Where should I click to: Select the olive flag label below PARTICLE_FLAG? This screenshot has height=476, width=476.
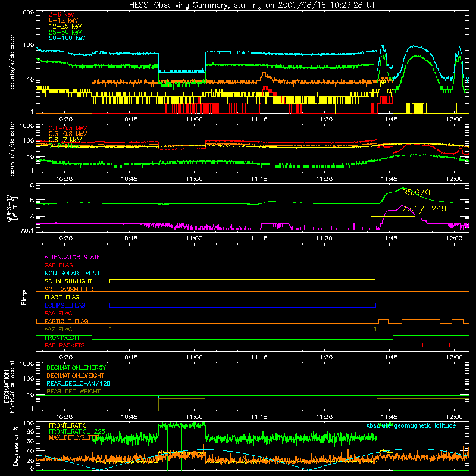58,329
